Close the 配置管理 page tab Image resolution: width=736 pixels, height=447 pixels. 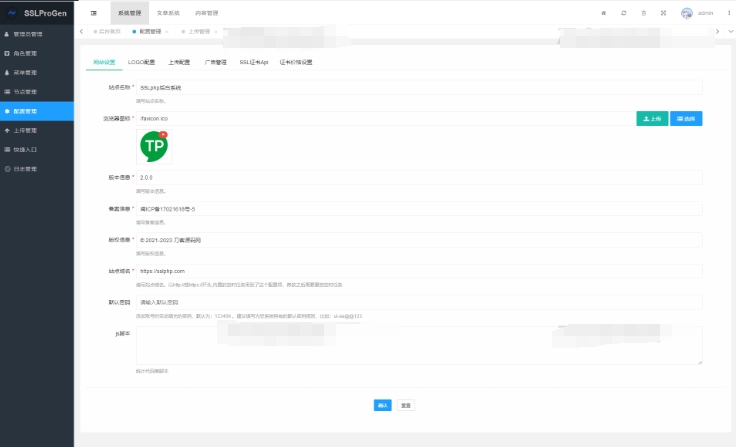(167, 32)
